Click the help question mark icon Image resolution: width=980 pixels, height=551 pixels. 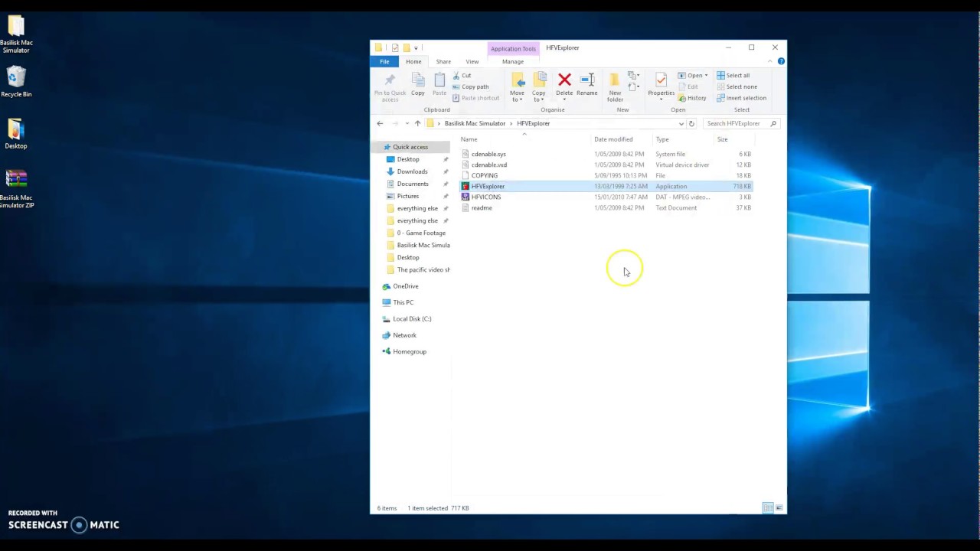click(x=781, y=61)
